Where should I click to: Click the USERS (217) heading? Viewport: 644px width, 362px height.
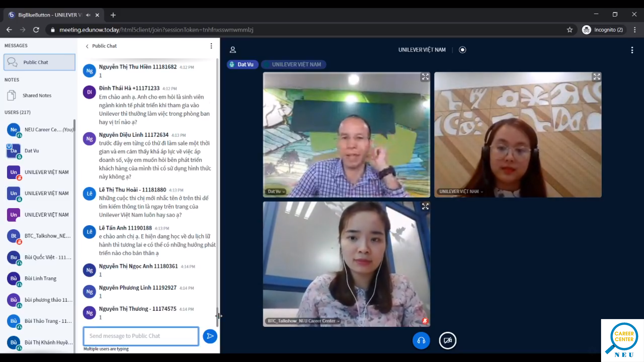click(x=17, y=112)
